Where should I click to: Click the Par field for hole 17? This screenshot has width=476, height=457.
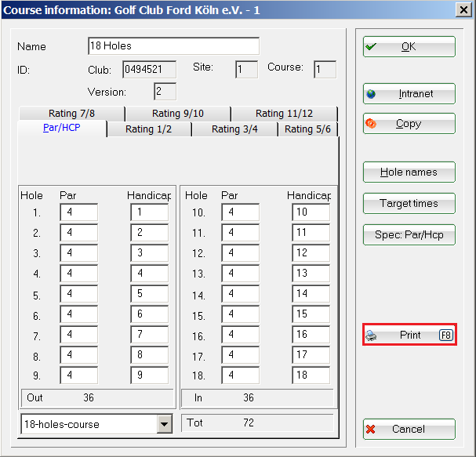241,355
